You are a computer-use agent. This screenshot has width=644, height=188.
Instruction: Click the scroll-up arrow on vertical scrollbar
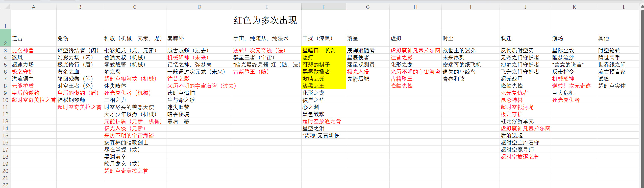[642, 7]
